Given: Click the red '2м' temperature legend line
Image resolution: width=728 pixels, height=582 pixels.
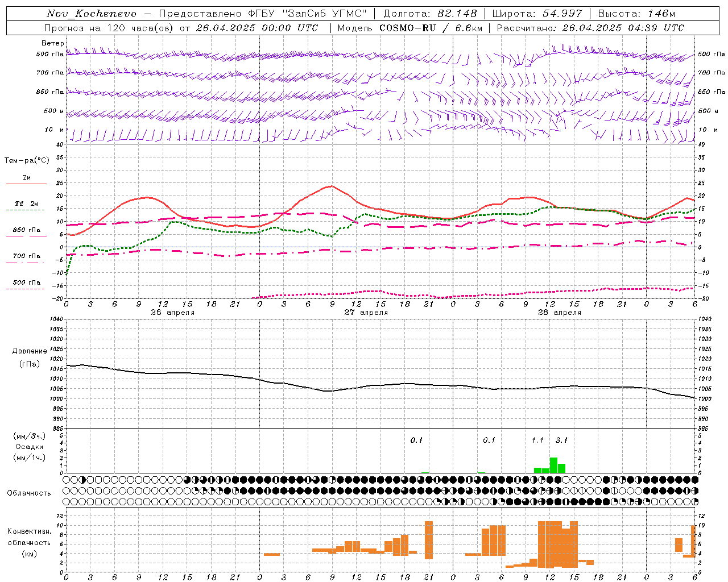Looking at the screenshot, I should coord(26,184).
